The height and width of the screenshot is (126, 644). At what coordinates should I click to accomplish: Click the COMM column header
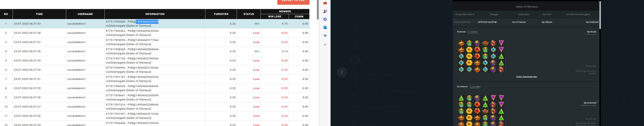[x=299, y=17]
